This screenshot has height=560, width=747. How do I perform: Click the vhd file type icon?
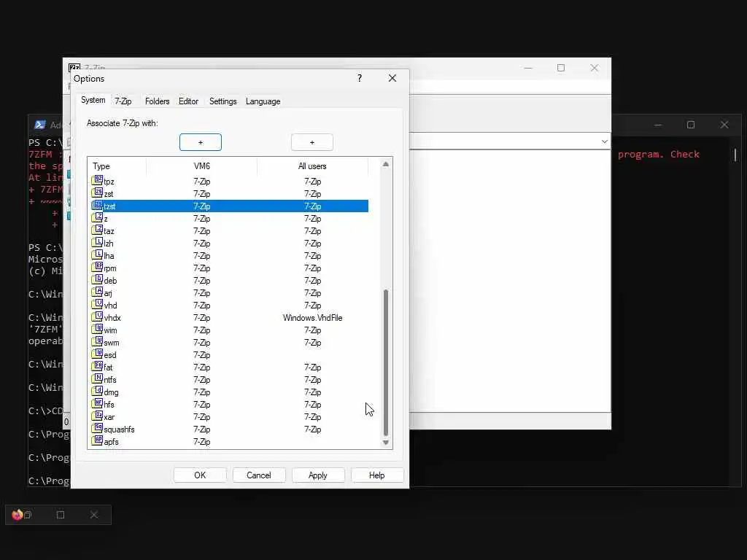pyautogui.click(x=97, y=304)
